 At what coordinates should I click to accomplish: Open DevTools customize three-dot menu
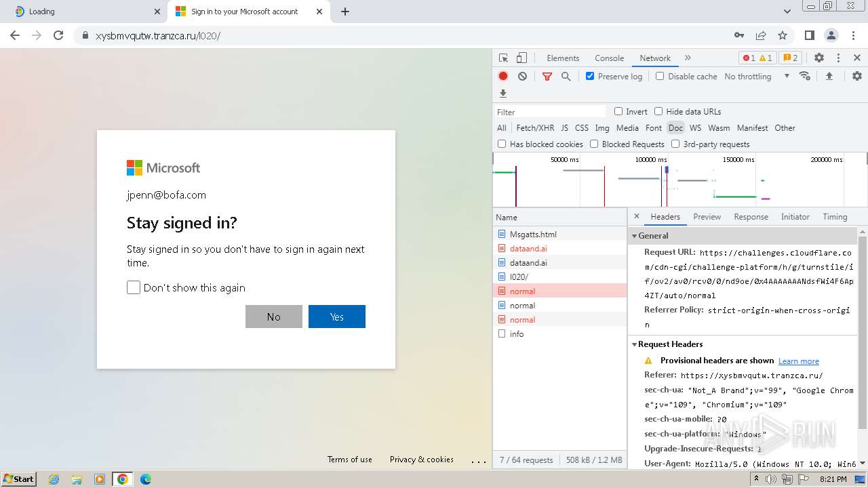[838, 58]
